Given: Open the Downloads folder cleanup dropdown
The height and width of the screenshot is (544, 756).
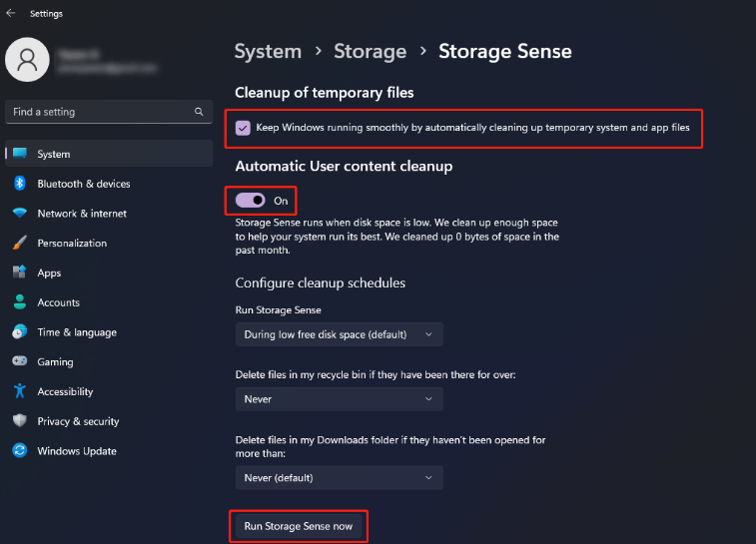Looking at the screenshot, I should coord(339,477).
